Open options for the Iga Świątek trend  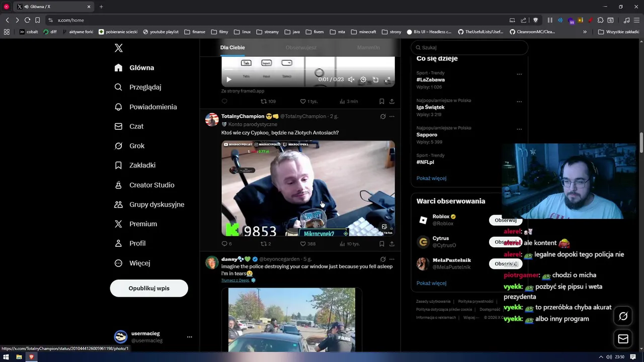point(519,102)
